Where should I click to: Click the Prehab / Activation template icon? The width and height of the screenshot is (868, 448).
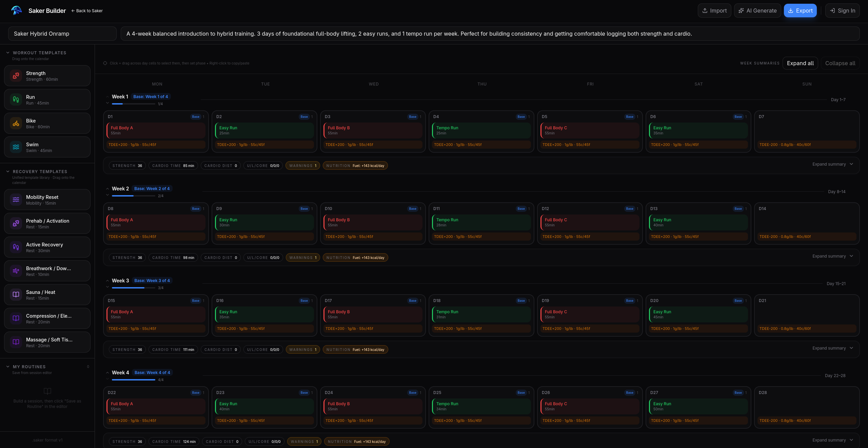16,223
